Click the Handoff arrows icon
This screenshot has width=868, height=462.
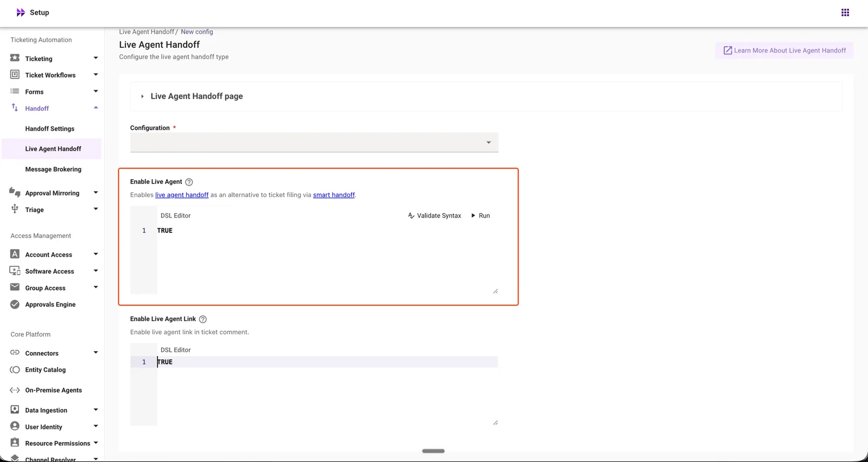(15, 107)
